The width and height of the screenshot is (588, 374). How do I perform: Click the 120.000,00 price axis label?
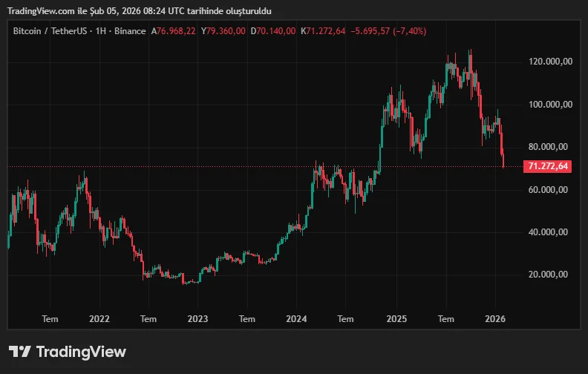click(550, 62)
